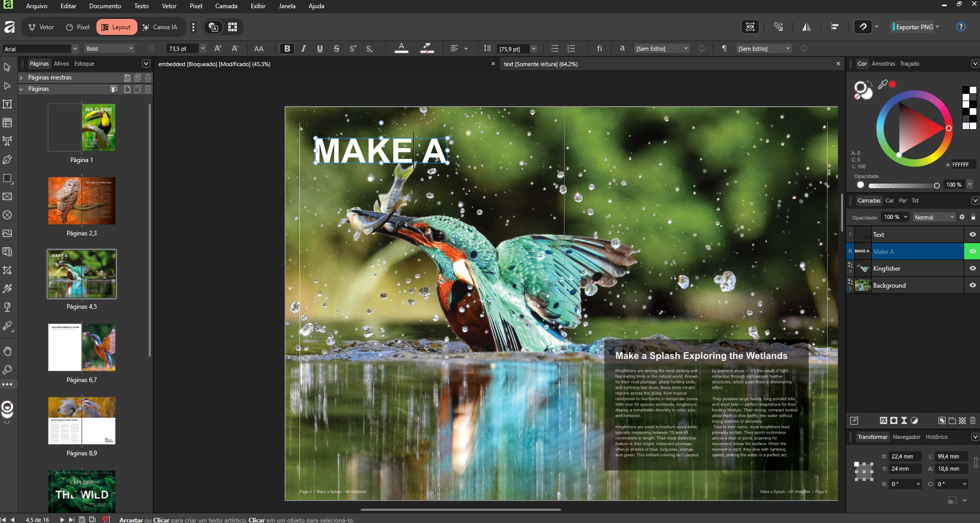Pick the color eyedropper in Cor panel
This screenshot has height=523, width=980.
(883, 85)
